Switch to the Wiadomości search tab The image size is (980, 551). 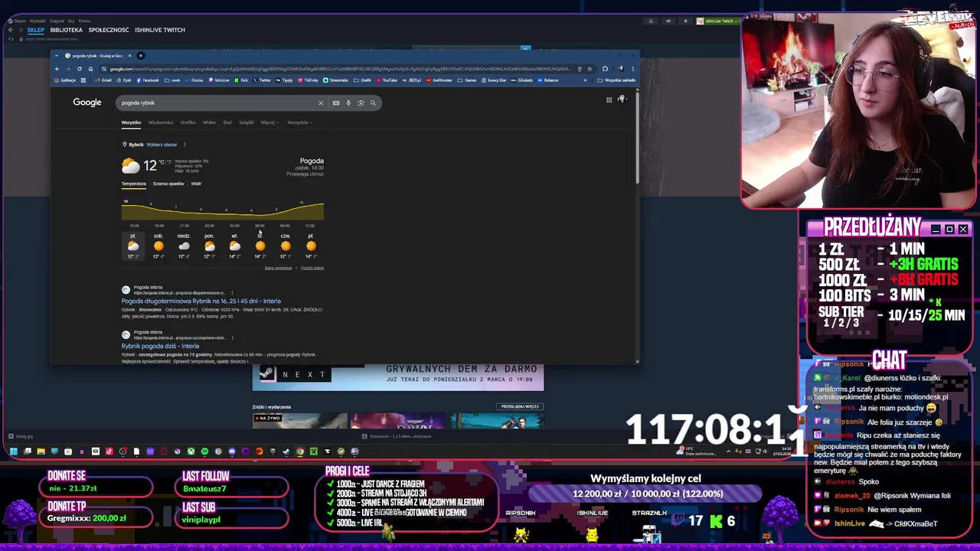(161, 122)
